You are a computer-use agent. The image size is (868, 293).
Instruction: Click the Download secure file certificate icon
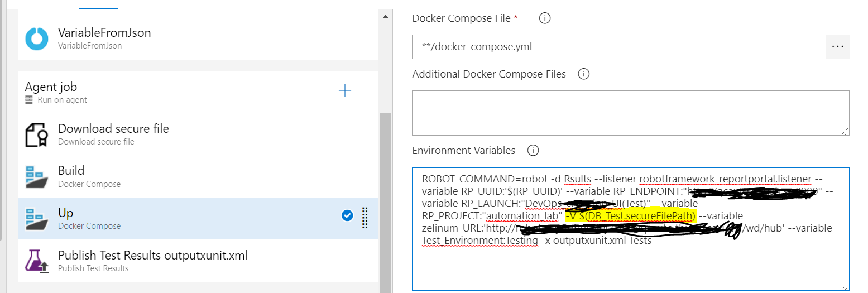(37, 135)
